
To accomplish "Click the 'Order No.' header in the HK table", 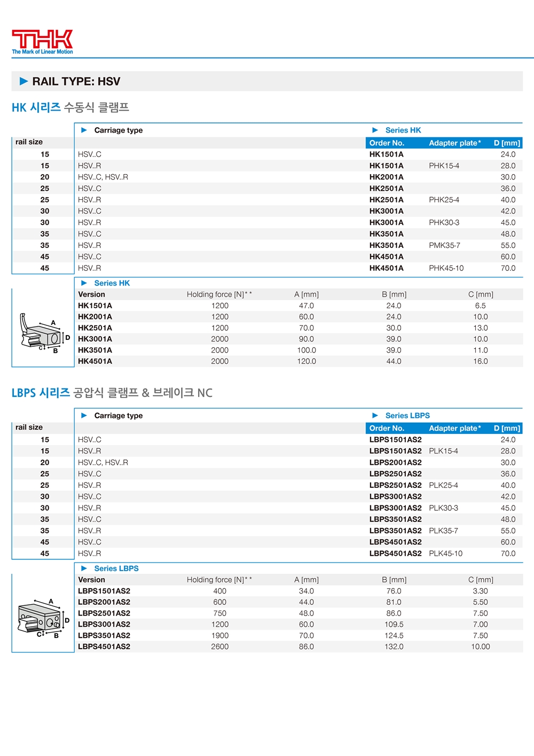I will tap(387, 143).
